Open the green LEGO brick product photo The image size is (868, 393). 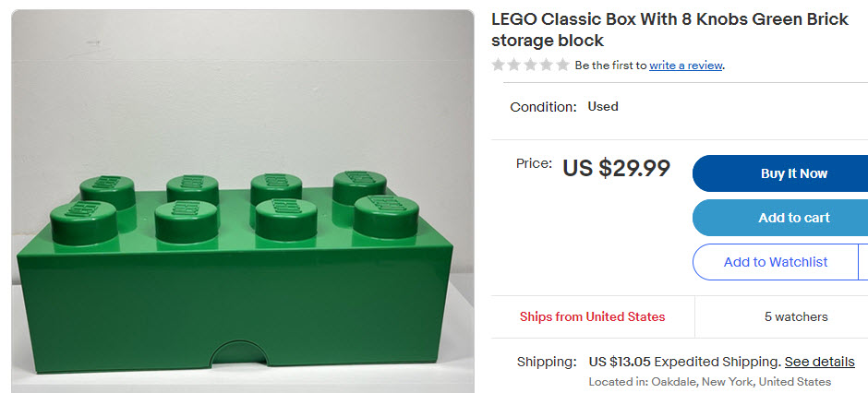point(243,201)
